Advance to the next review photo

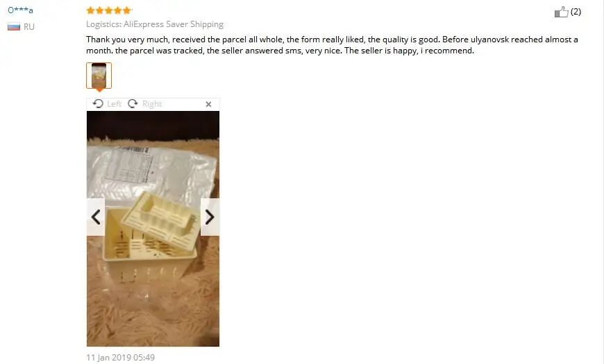point(210,217)
